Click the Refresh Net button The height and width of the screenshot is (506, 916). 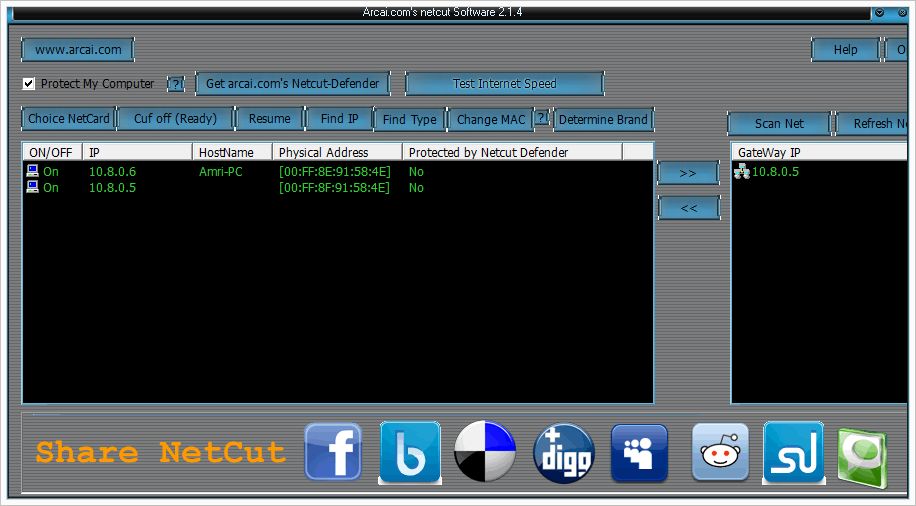tap(873, 123)
